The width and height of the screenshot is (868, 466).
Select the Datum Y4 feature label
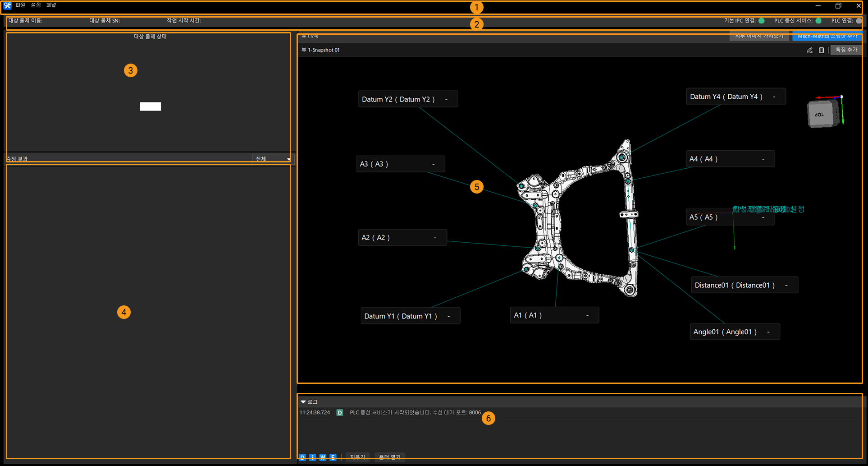point(736,97)
